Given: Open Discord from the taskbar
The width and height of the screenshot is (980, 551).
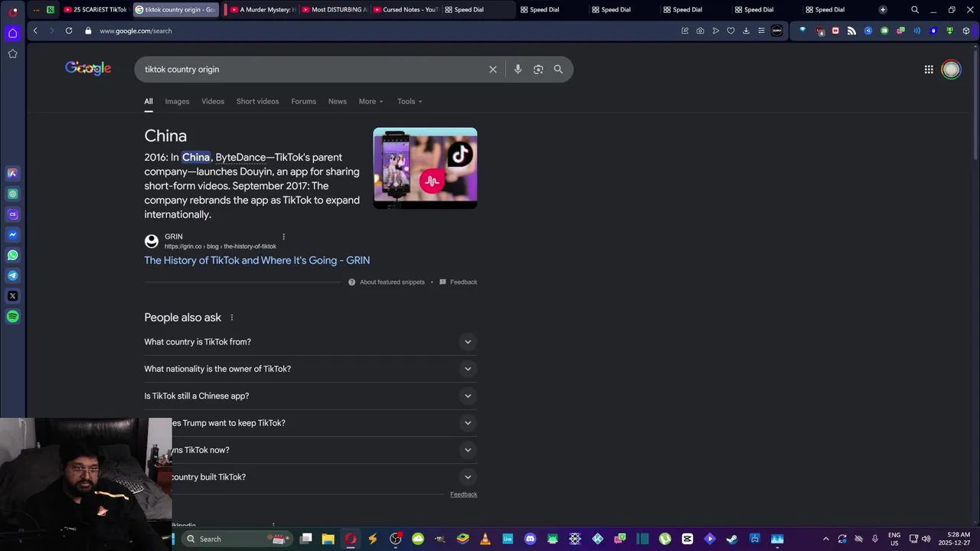Looking at the screenshot, I should [530, 539].
